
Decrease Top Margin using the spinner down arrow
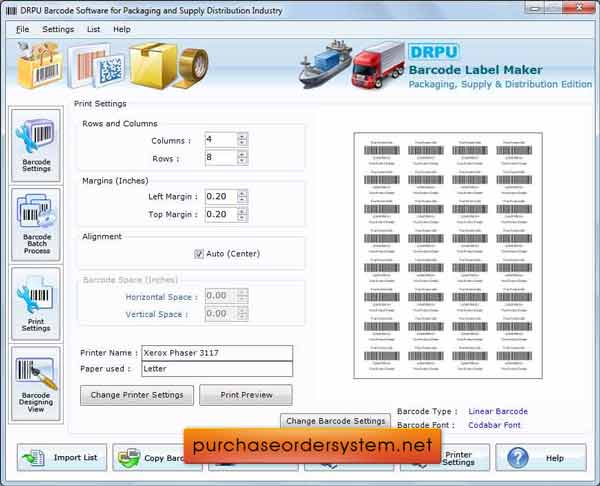click(x=242, y=218)
